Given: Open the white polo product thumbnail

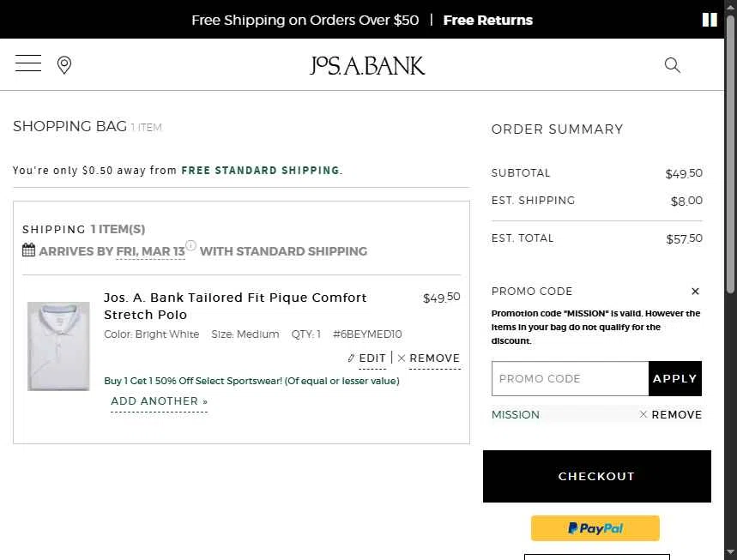Looking at the screenshot, I should point(58,346).
